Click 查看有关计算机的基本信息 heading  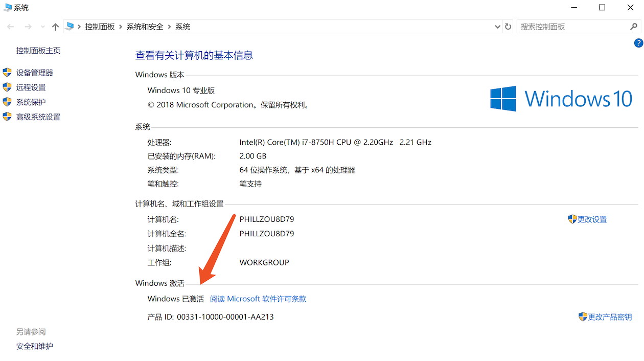click(194, 55)
